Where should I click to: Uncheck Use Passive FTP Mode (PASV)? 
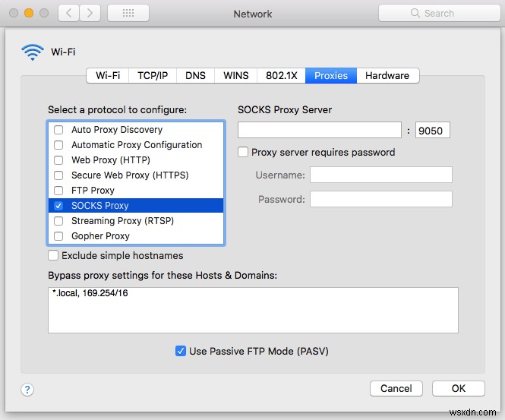tap(181, 351)
